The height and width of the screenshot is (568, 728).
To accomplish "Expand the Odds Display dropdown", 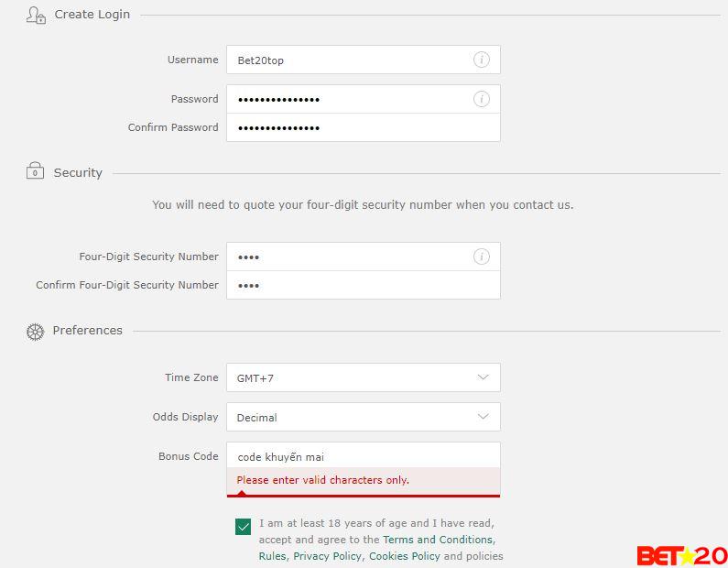I will [x=363, y=417].
